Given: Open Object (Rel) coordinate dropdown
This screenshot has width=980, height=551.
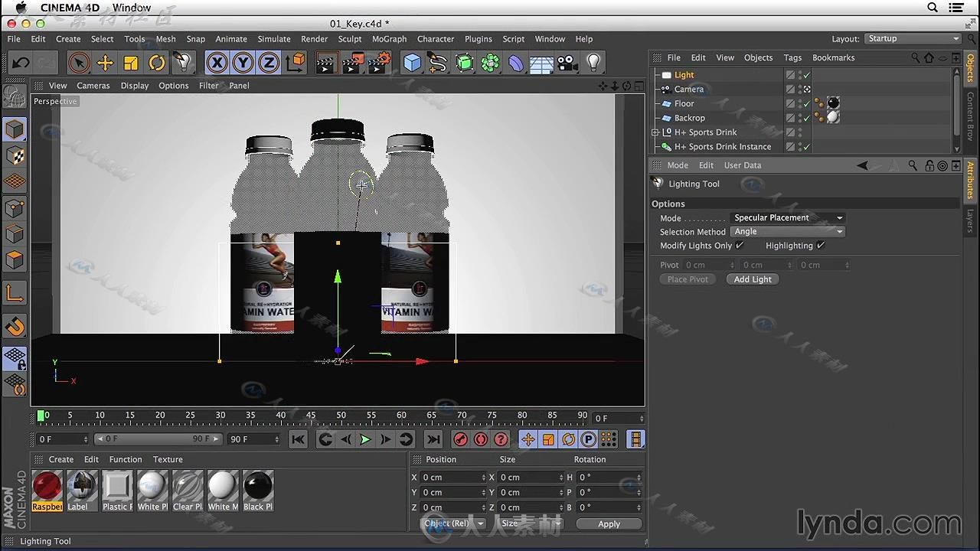Looking at the screenshot, I should [x=453, y=523].
